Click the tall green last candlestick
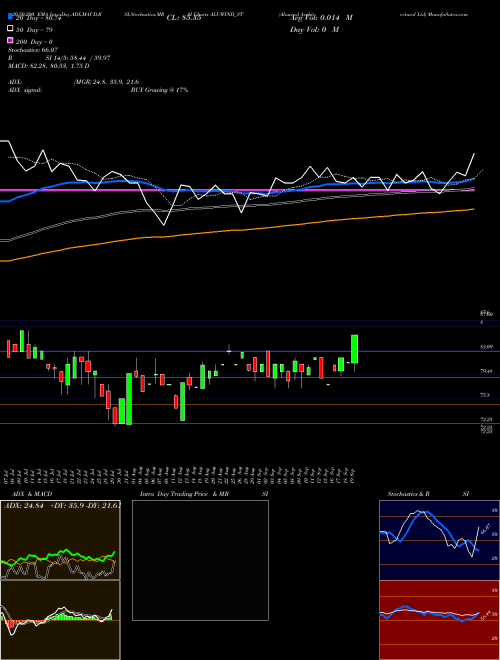The image size is (500, 660). coord(354,349)
